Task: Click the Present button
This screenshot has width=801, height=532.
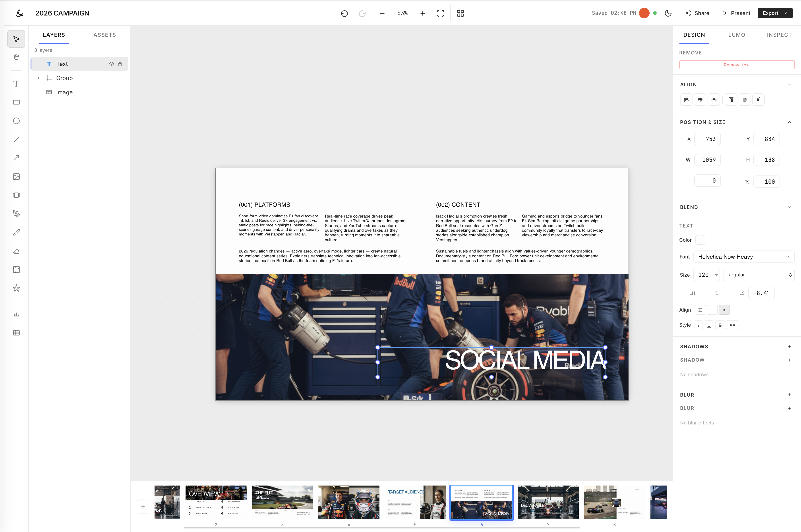Action: [736, 13]
